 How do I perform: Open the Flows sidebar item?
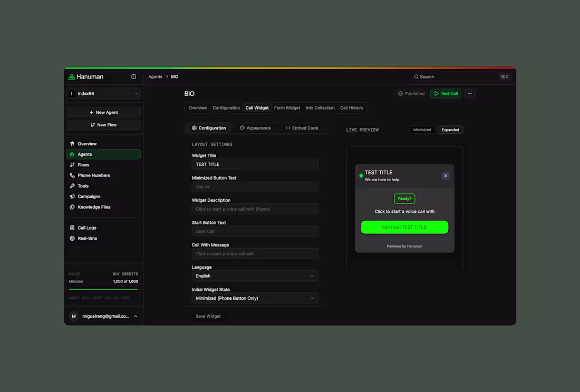click(103, 165)
